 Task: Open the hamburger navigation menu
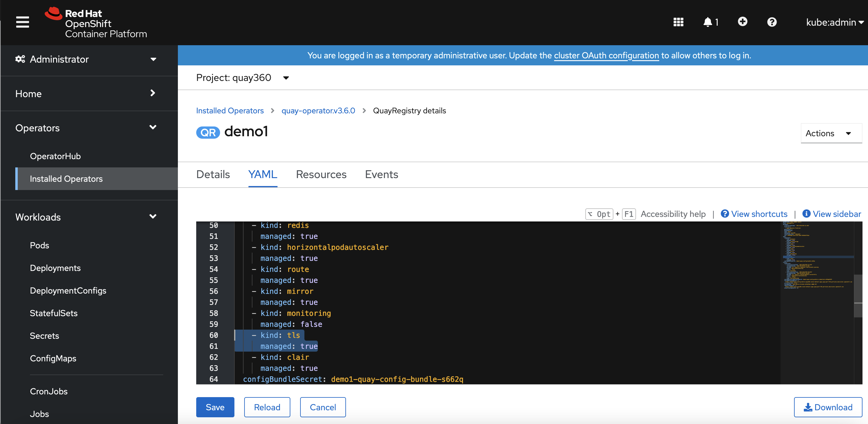22,22
